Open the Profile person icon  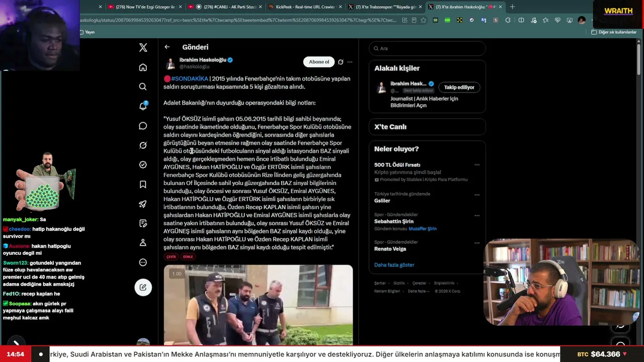(143, 243)
